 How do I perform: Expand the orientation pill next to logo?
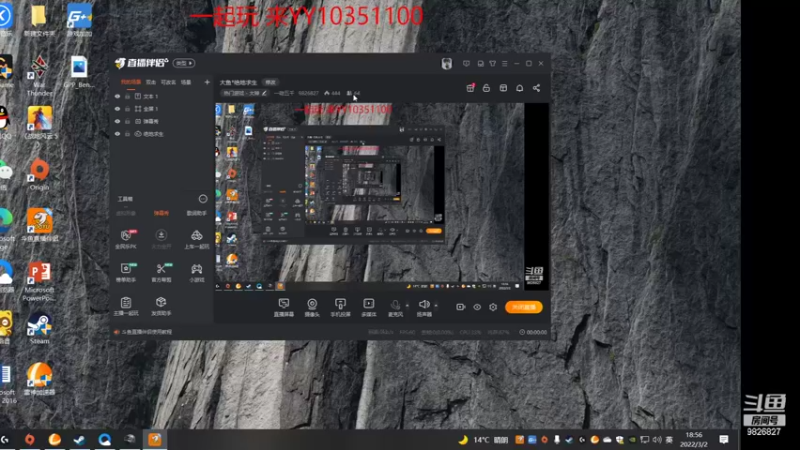click(x=184, y=63)
